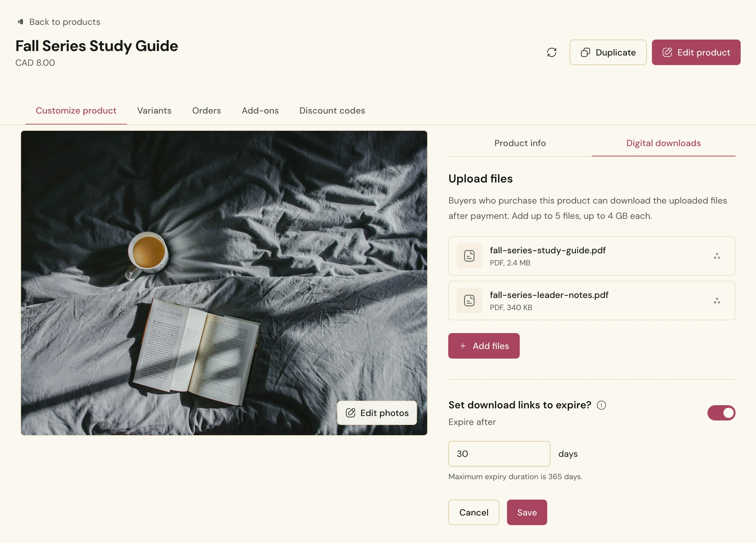Click the file icon of fall-series-study-guide.pdf

click(x=469, y=256)
